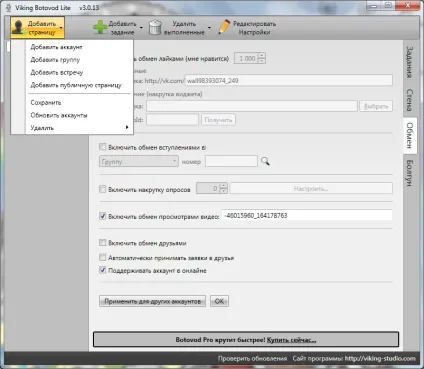Click Проверить обновления in the status bar

pyautogui.click(x=252, y=359)
